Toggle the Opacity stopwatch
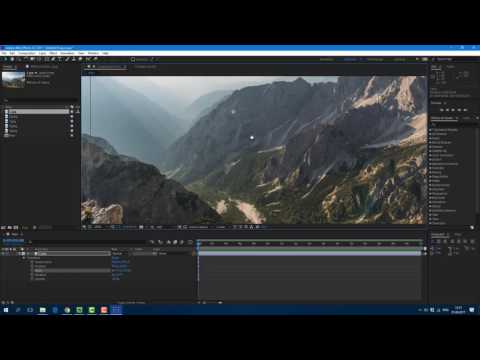 coord(32,279)
